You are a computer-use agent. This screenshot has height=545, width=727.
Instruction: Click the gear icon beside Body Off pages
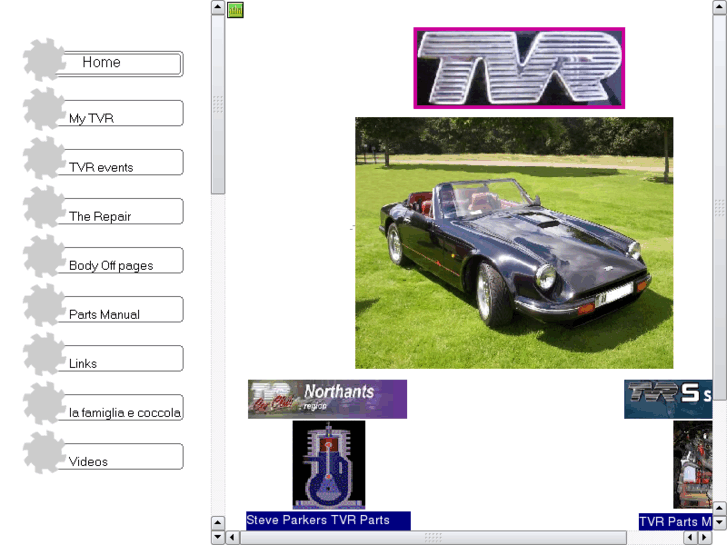point(44,256)
